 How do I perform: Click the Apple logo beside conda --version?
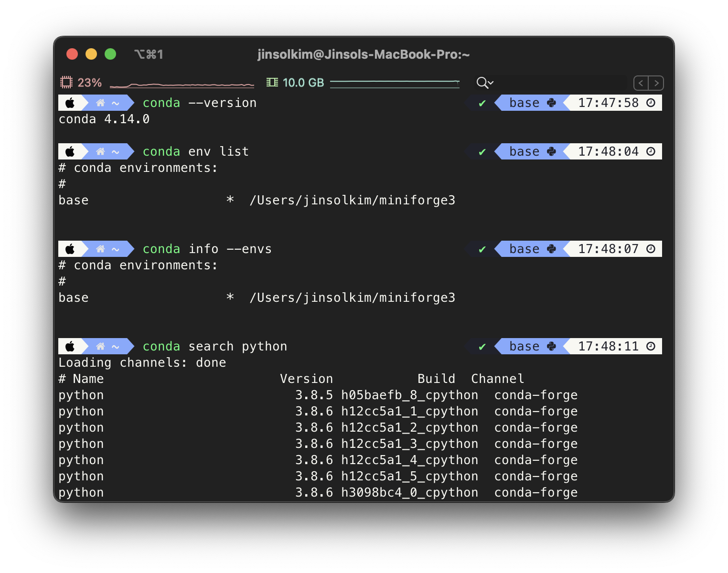click(x=70, y=103)
